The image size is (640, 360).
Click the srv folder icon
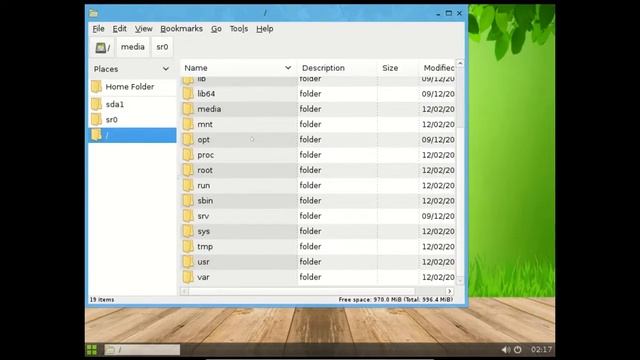(x=188, y=216)
